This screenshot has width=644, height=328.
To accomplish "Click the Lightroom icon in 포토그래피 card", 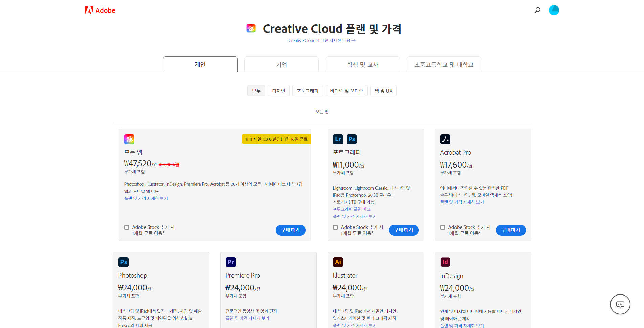I will click(x=338, y=139).
